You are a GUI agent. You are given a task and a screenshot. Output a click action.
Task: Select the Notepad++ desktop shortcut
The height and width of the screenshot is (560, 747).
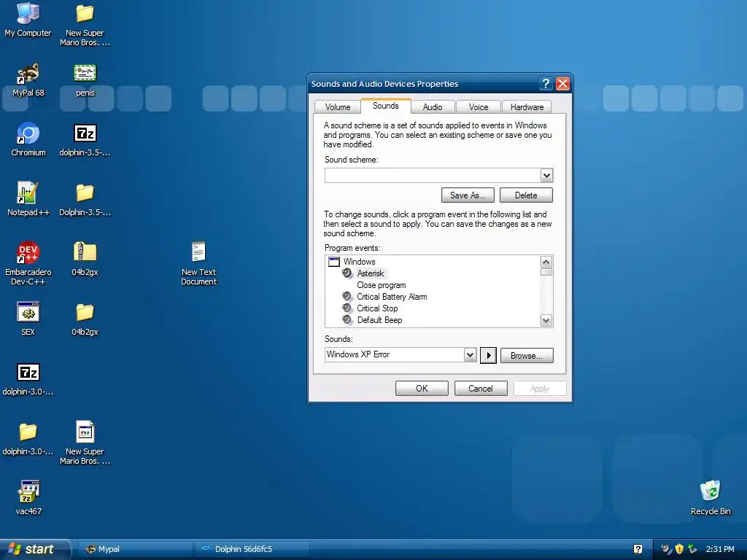(28, 200)
